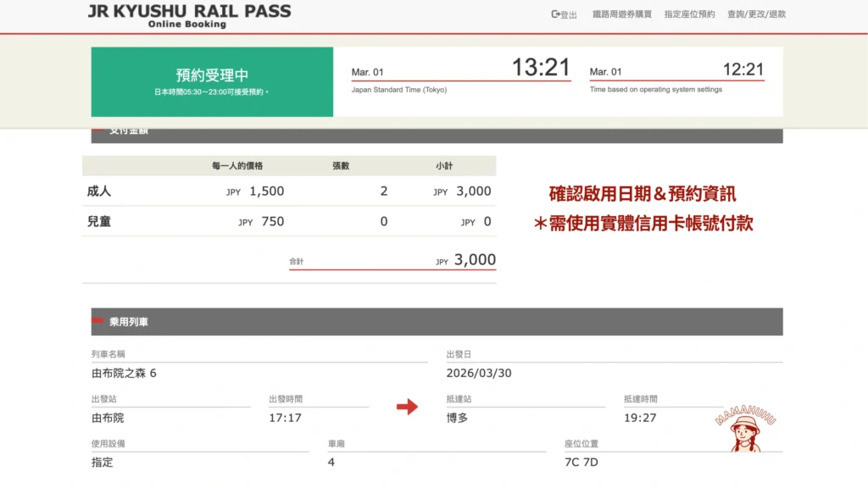Click JR KYUSHU RAIL PASS logo
The height and width of the screenshot is (488, 868).
coord(189,16)
